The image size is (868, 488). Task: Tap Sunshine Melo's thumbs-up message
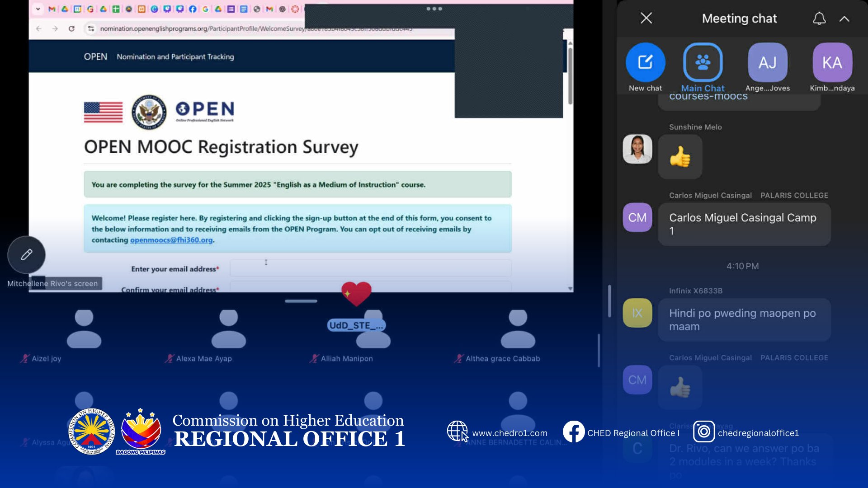click(680, 157)
